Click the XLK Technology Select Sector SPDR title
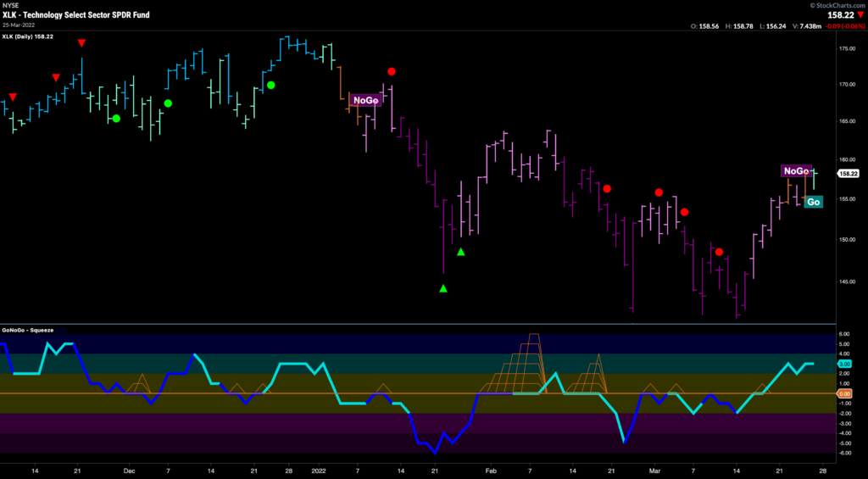Image resolution: width=868 pixels, height=479 pixels. (75, 15)
